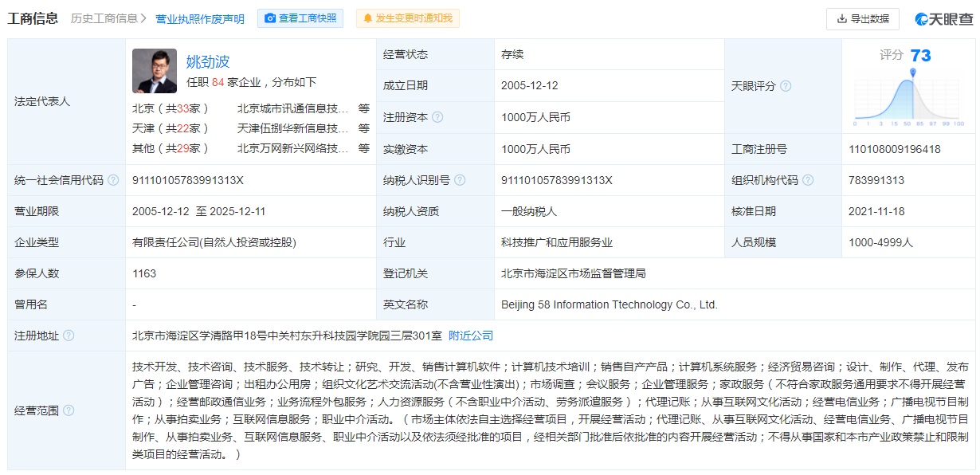Click 营业期限 value 2005-12-12 至 2025-12-11
The image size is (980, 475).
(x=199, y=211)
